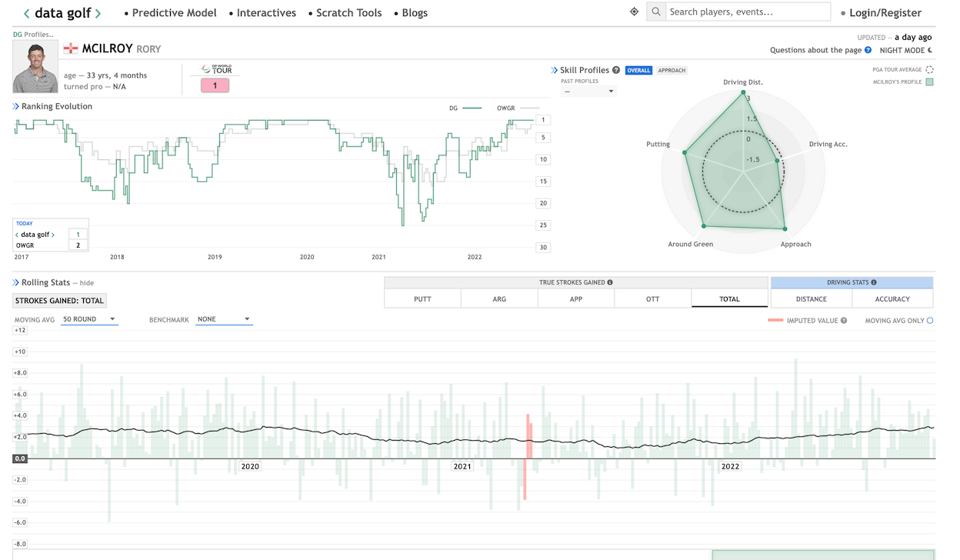Toggle the DG line in ranking legend
Viewport: 960px width, 560px height.
coord(465,108)
